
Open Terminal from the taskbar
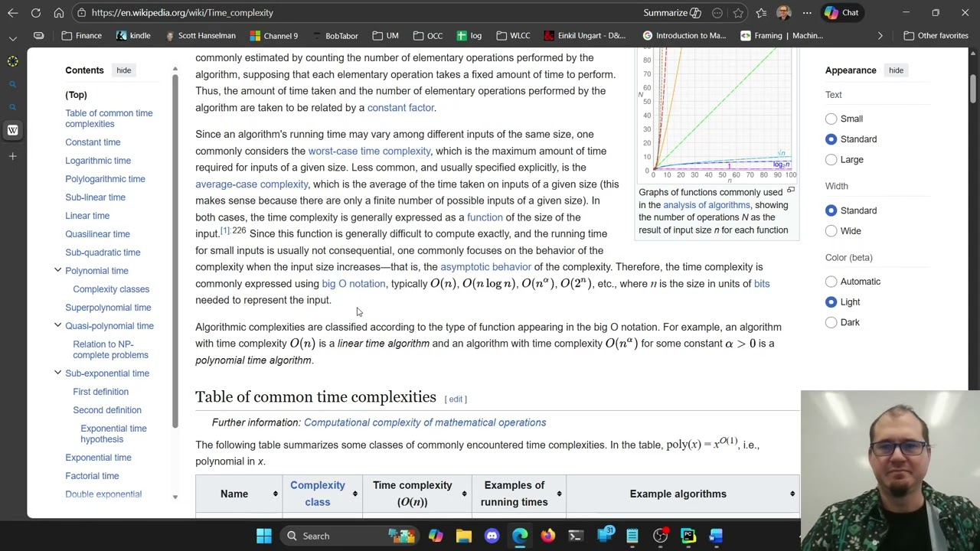pyautogui.click(x=576, y=536)
